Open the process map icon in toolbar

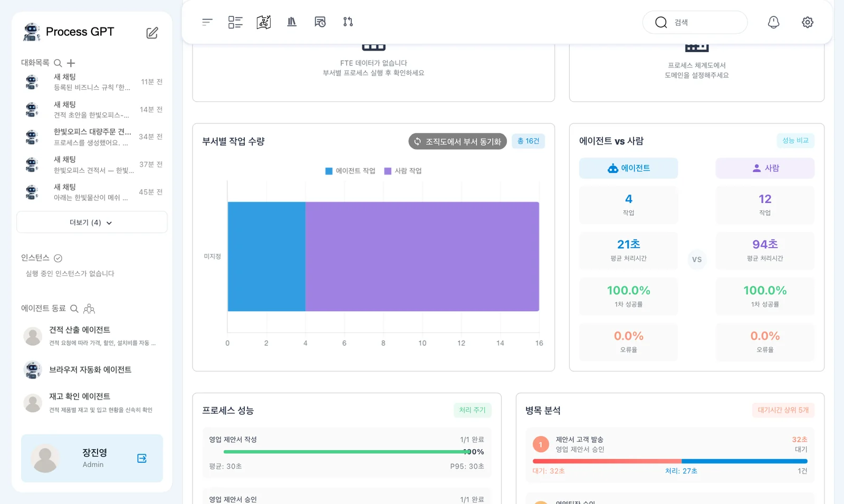click(264, 22)
